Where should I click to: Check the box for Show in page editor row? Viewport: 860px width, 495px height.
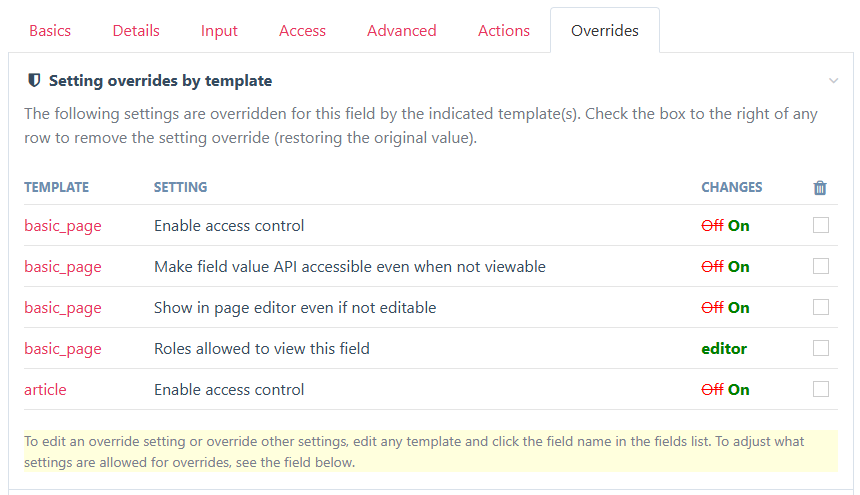[x=821, y=308]
